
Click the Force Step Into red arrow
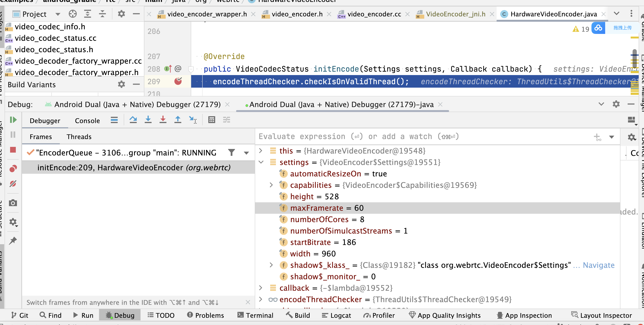point(163,120)
